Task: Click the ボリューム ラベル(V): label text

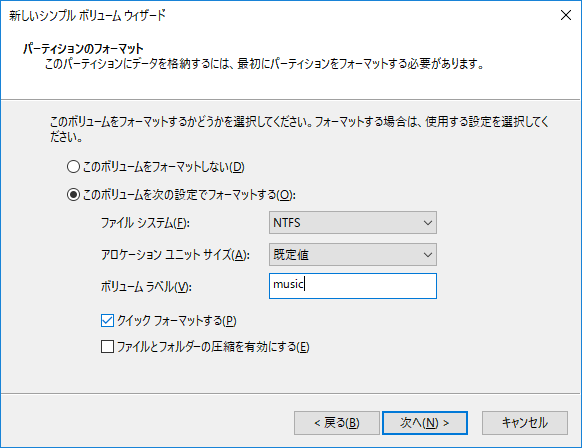Action: pos(146,287)
